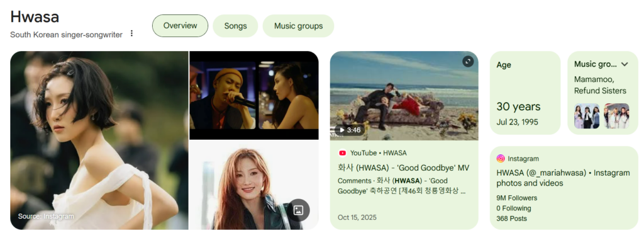Screen dimensions: 644x240
Task: Click the '30 years' age value
Action: (518, 106)
